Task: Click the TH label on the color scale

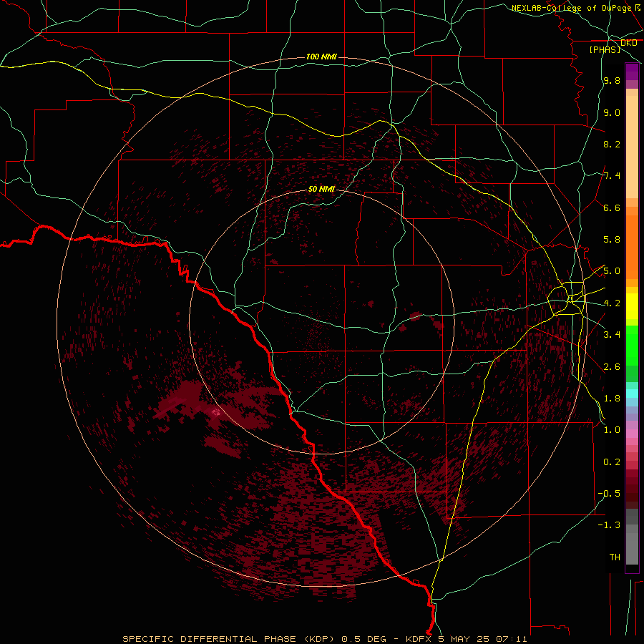Action: tap(615, 557)
